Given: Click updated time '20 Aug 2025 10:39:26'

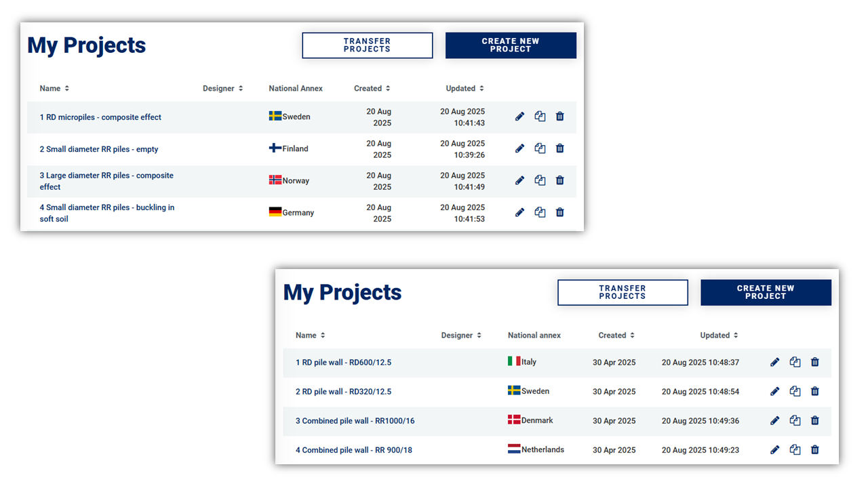Looking at the screenshot, I should [x=462, y=149].
